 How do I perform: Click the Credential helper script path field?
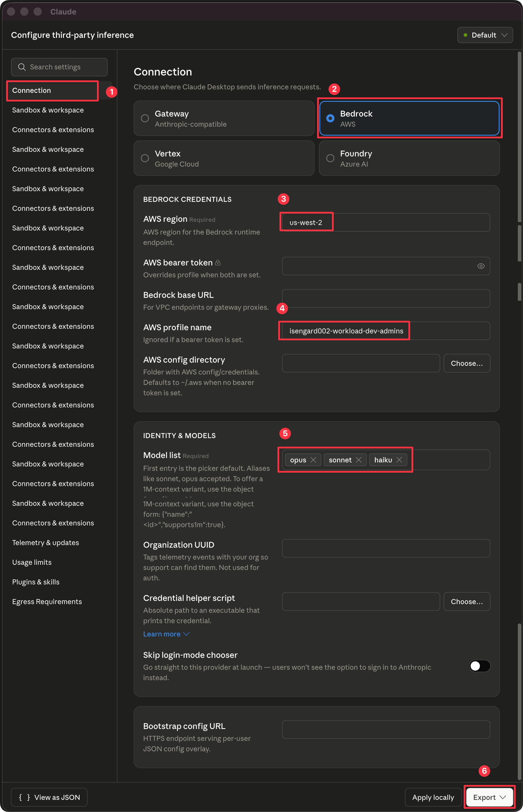[x=361, y=601]
